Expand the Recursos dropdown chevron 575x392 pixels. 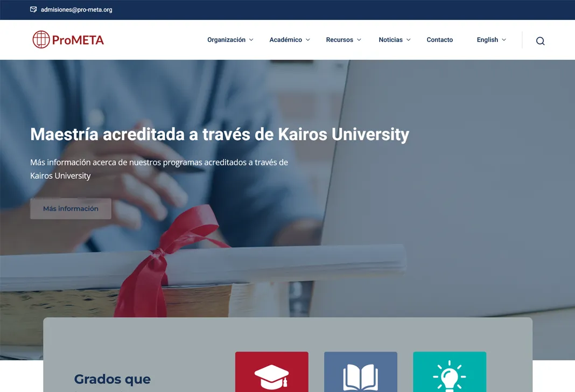click(x=359, y=40)
